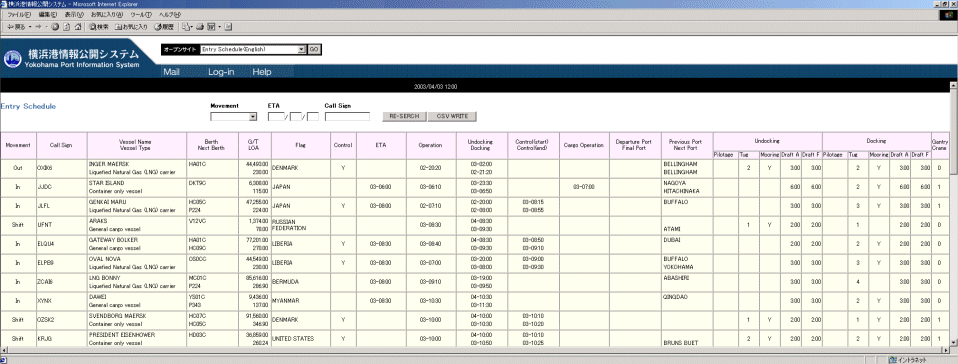Click the browser Forward arrow button

click(37, 27)
